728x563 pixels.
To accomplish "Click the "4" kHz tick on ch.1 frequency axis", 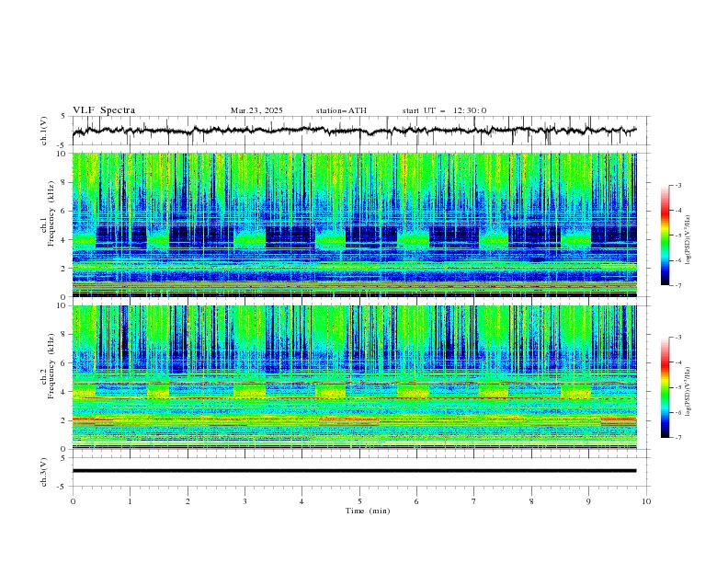I will [65, 240].
